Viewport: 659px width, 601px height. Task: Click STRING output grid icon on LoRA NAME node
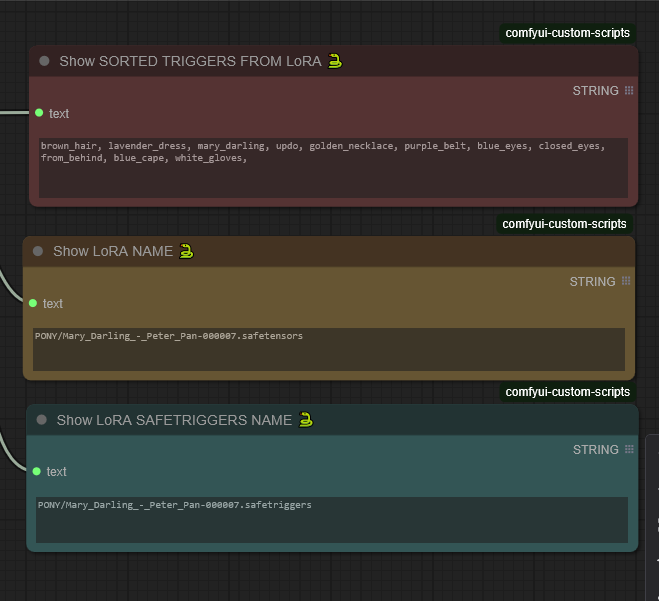(x=626, y=281)
